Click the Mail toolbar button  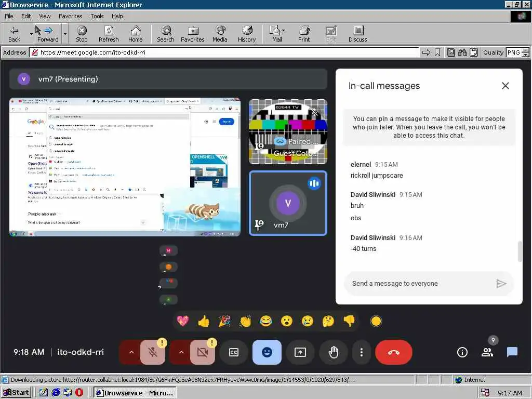tap(275, 34)
